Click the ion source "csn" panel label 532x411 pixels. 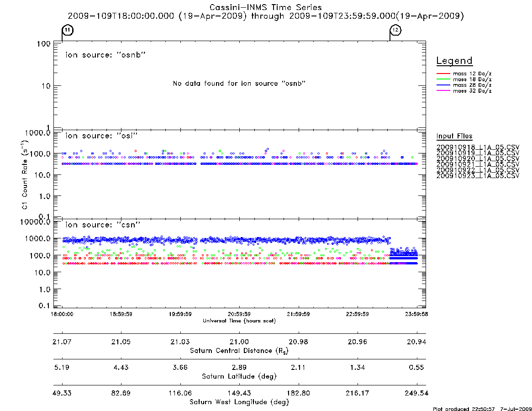[103, 225]
